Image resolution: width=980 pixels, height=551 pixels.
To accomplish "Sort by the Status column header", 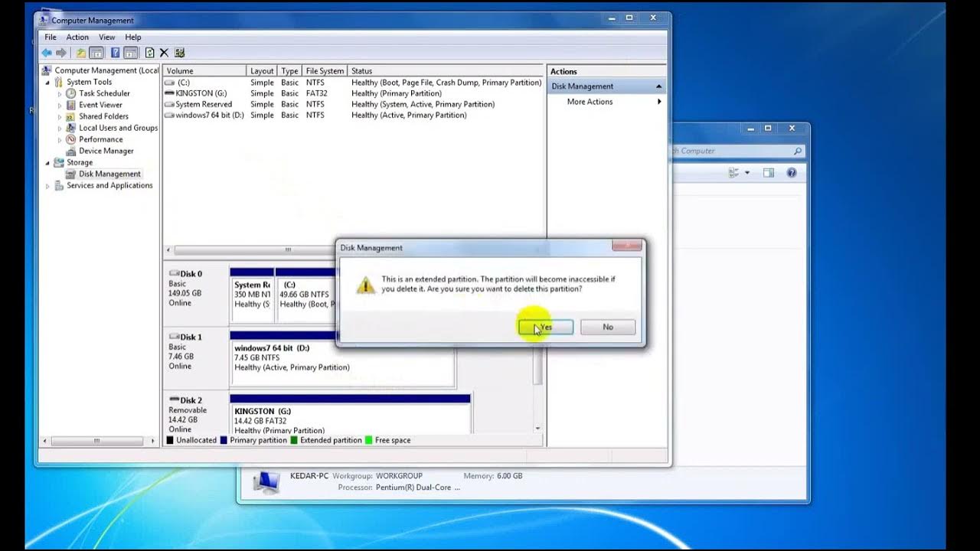I will (446, 70).
